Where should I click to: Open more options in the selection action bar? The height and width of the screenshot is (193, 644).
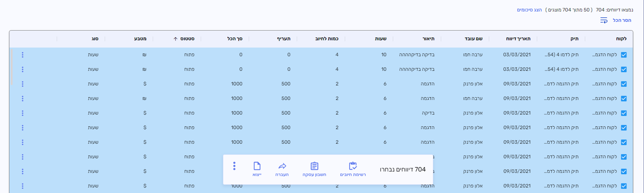(234, 166)
